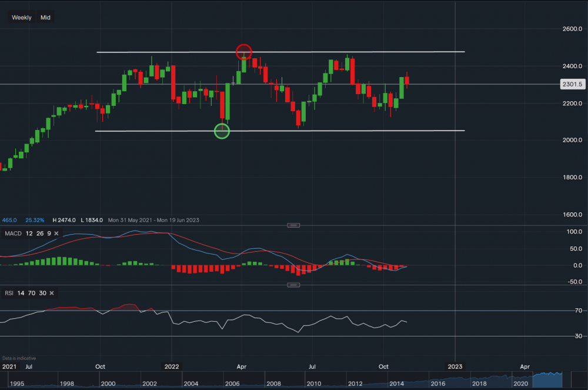Select the red circle annotation at the resistance
This screenshot has height=390, width=588.
pyautogui.click(x=245, y=52)
